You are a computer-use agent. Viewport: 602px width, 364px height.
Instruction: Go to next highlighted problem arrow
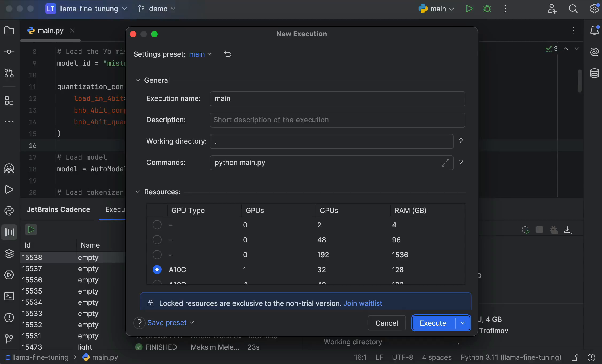pyautogui.click(x=577, y=49)
